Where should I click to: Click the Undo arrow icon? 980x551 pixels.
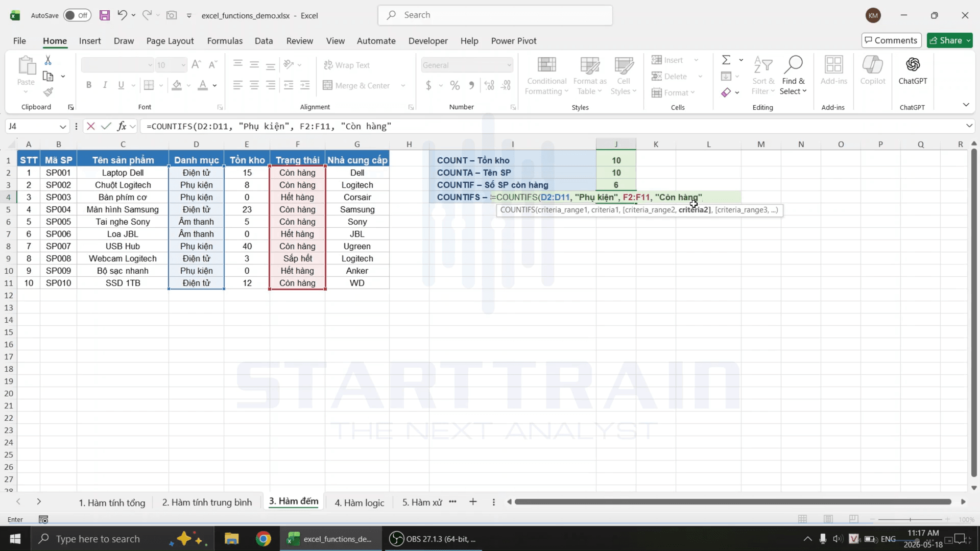[x=122, y=15]
